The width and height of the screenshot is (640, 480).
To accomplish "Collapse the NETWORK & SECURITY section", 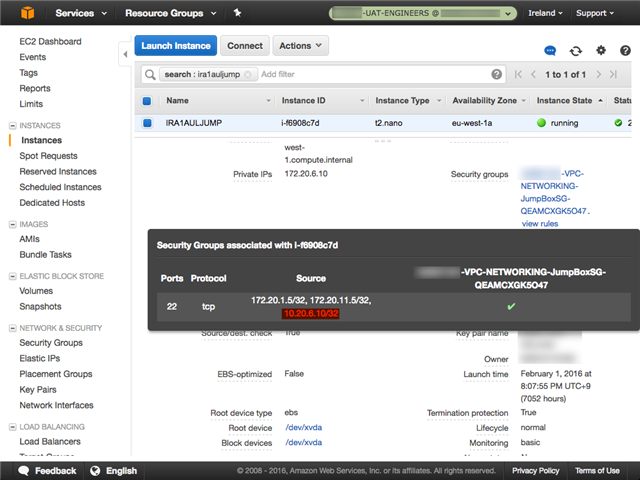I will coord(12,328).
